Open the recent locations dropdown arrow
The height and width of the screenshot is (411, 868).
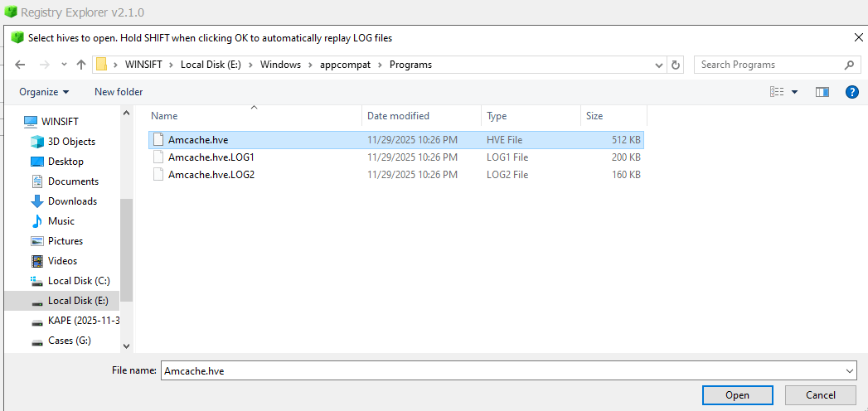coord(64,65)
